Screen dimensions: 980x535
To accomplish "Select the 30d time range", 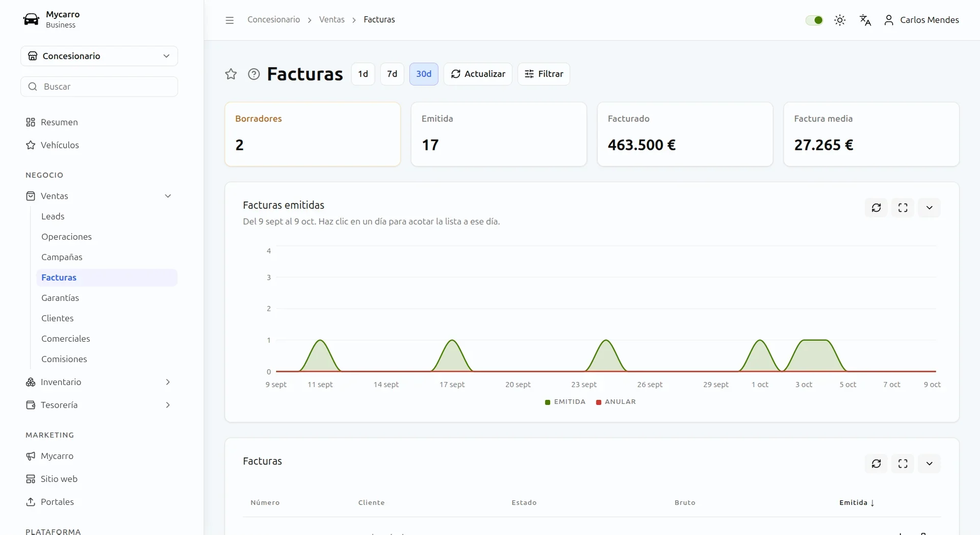I will pyautogui.click(x=424, y=74).
